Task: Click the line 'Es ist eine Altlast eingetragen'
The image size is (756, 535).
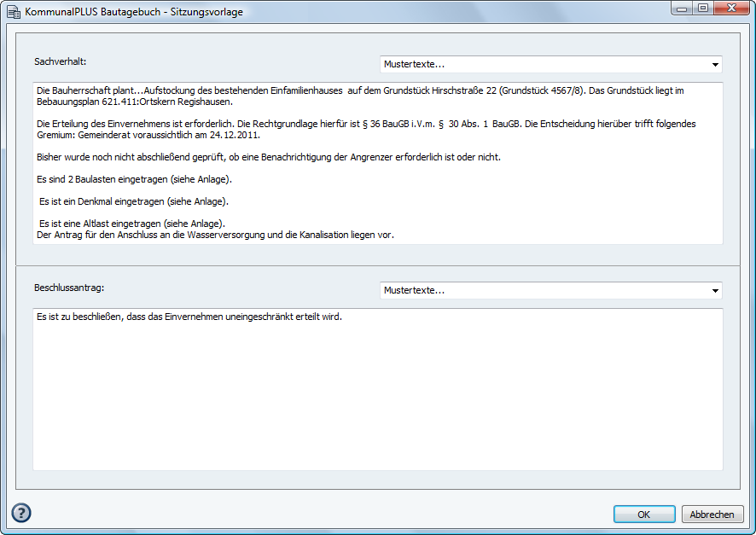Action: 131,224
